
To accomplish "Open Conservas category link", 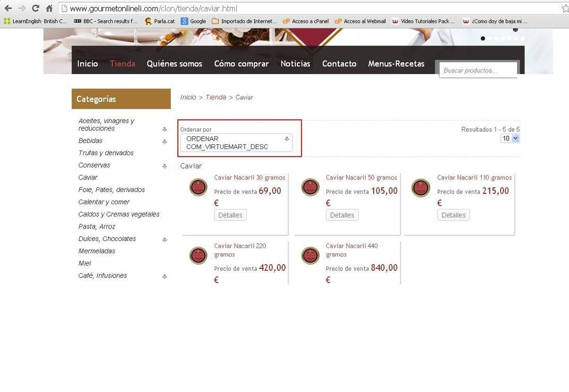I will (x=94, y=165).
